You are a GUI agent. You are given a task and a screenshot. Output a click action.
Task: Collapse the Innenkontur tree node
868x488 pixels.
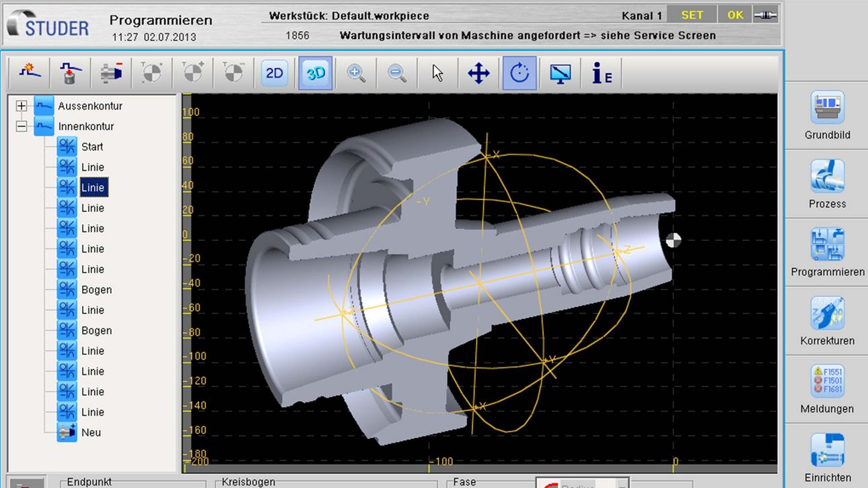[22, 127]
